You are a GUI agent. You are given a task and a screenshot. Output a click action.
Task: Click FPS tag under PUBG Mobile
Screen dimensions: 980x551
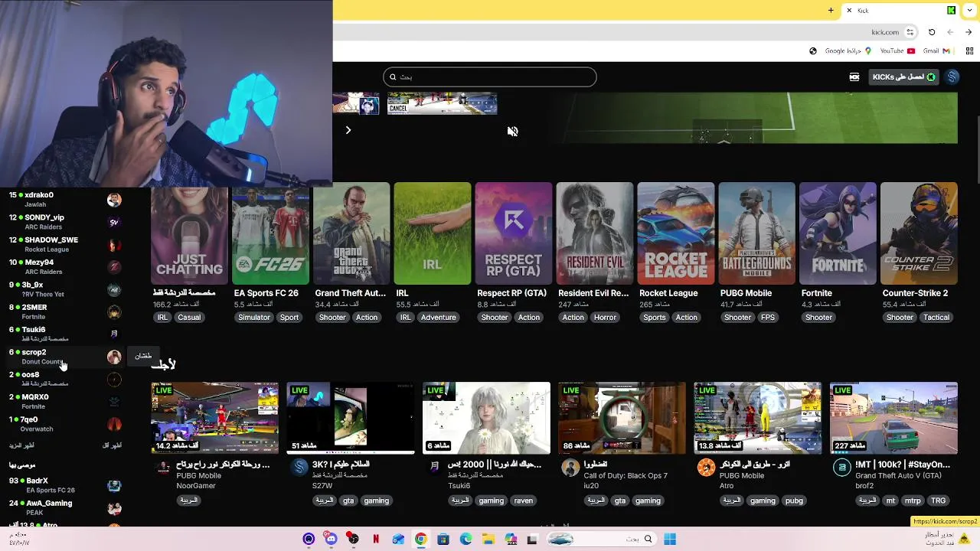click(x=768, y=318)
